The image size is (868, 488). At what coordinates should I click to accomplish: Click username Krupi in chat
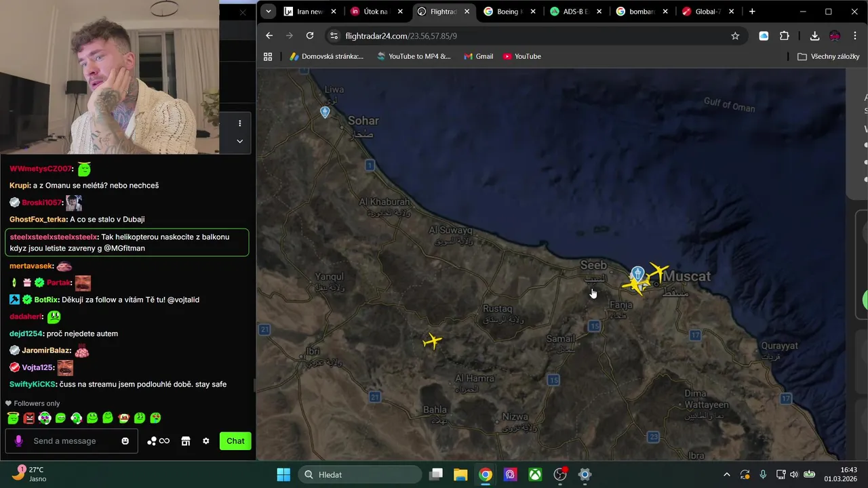19,186
